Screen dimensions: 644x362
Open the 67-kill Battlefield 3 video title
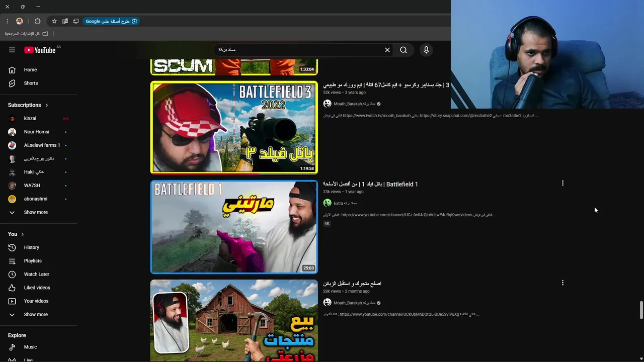[x=386, y=85]
